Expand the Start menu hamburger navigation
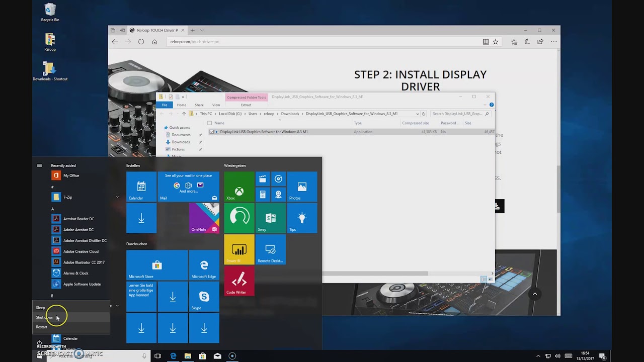Viewport: 644px width, 362px height. pos(39,165)
